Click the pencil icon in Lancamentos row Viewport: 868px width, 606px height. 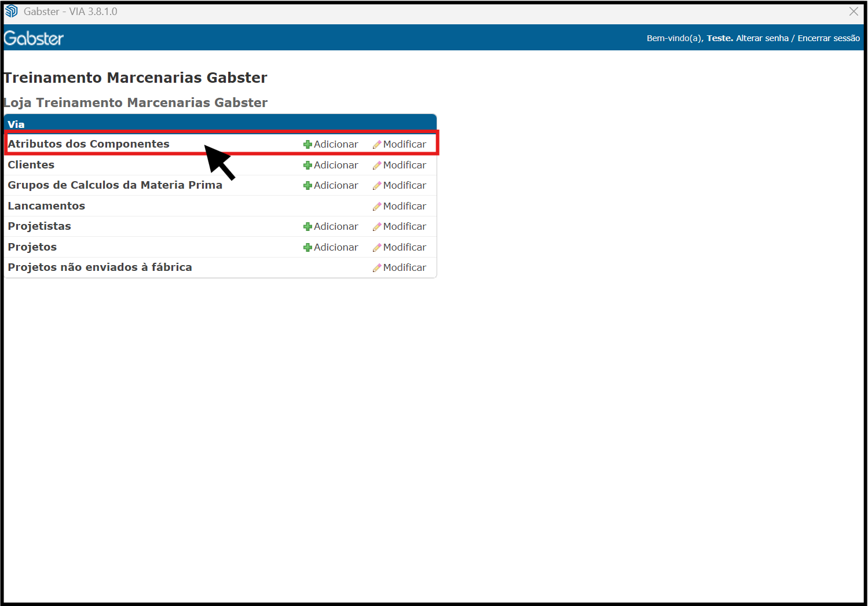coord(377,207)
